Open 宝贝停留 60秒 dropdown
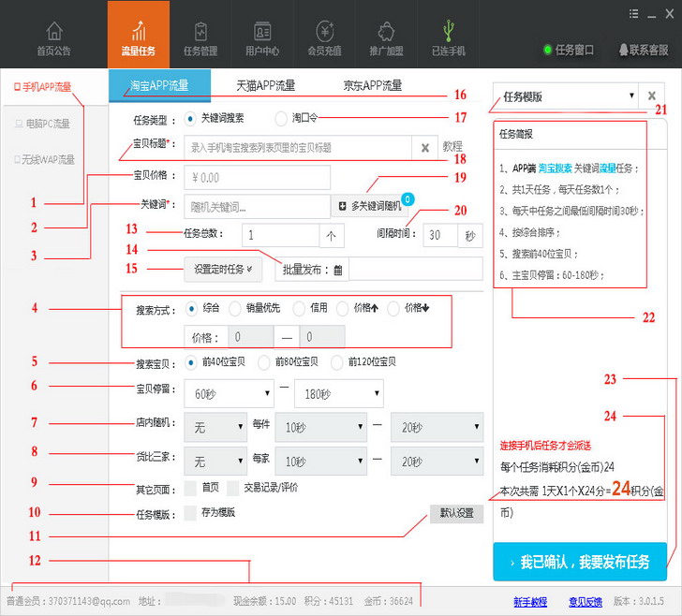This screenshot has height=616, width=682. [229, 393]
